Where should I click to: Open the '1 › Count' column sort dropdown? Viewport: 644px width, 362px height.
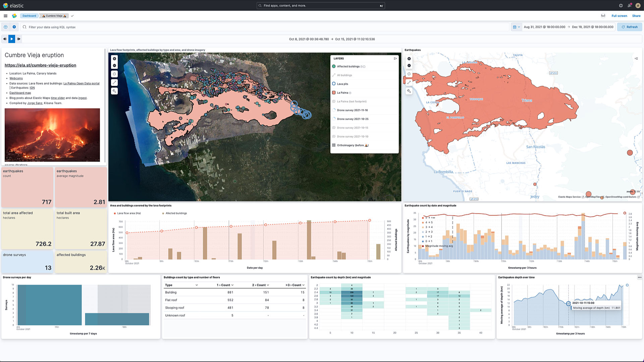pos(232,285)
